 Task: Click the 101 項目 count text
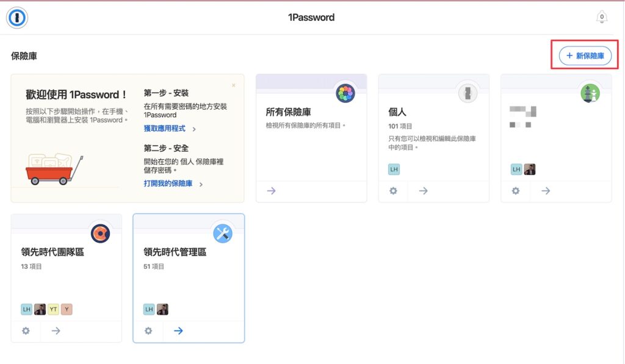(400, 126)
